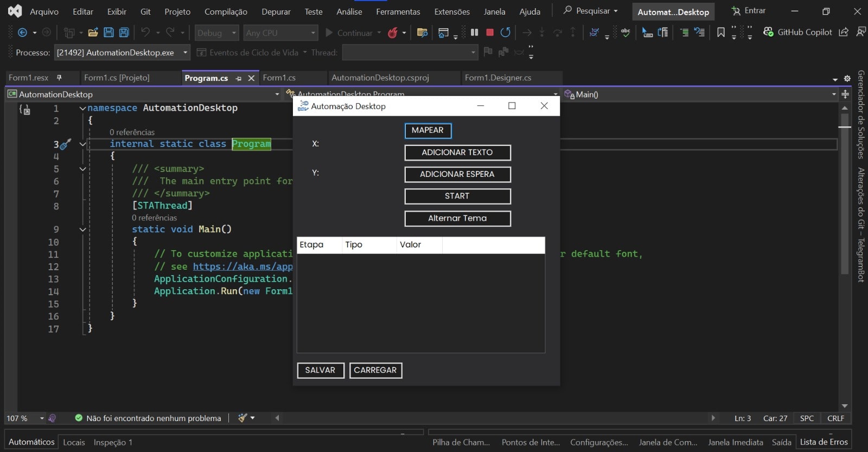Toggle pin on Form1.resx tab
The height and width of the screenshot is (452, 868).
point(59,78)
